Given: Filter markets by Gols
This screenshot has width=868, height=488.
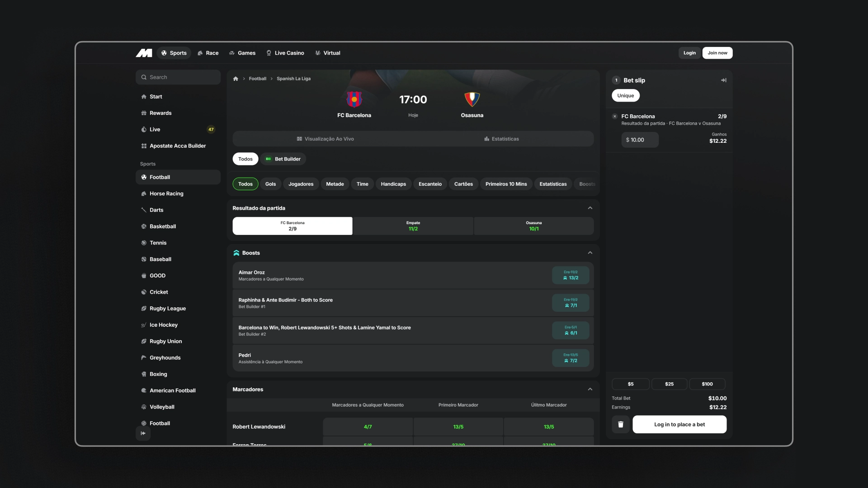Looking at the screenshot, I should point(270,184).
